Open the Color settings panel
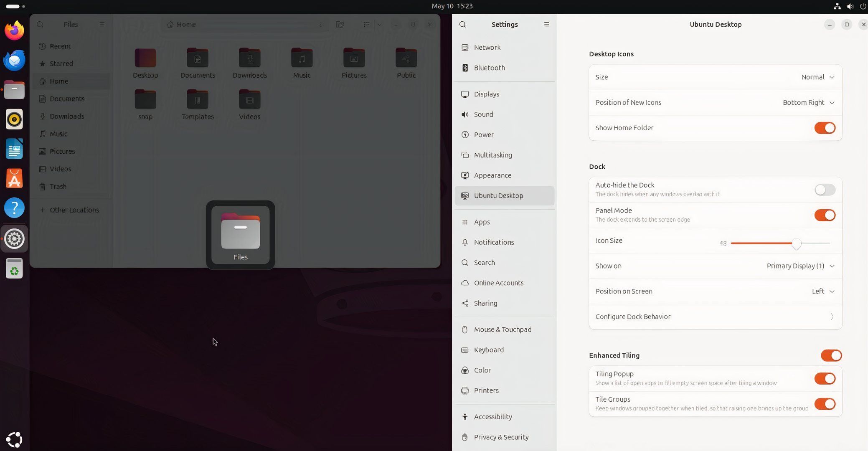The height and width of the screenshot is (451, 868). [505, 370]
